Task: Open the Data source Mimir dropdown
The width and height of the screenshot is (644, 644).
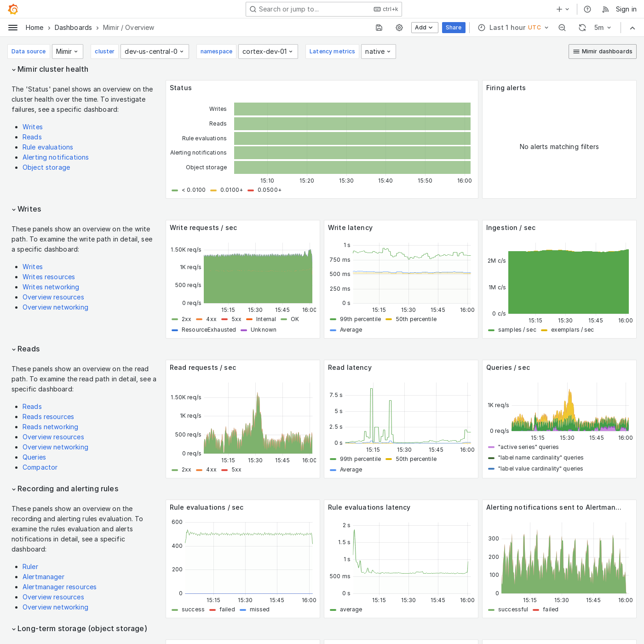Action: (x=68, y=52)
